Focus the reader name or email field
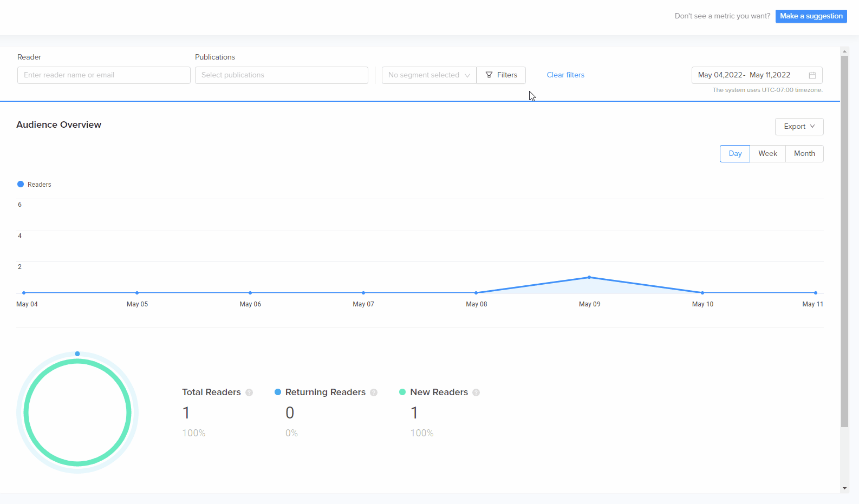The width and height of the screenshot is (859, 504). pos(103,75)
